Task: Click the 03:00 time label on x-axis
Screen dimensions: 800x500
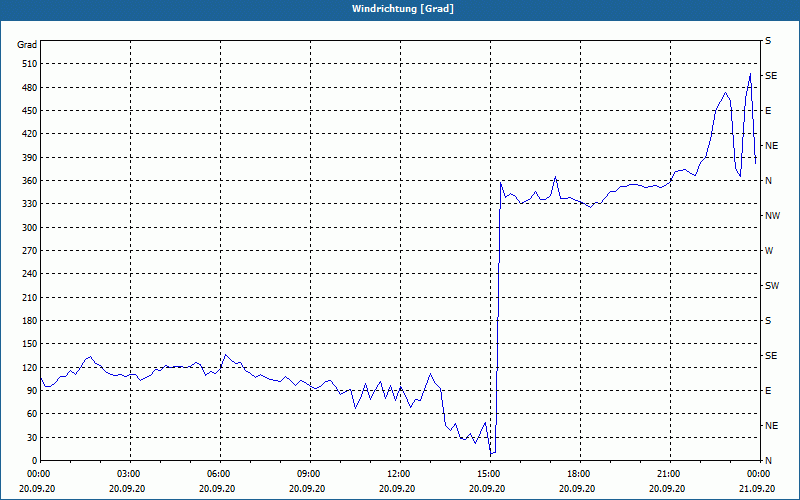Action: click(130, 474)
